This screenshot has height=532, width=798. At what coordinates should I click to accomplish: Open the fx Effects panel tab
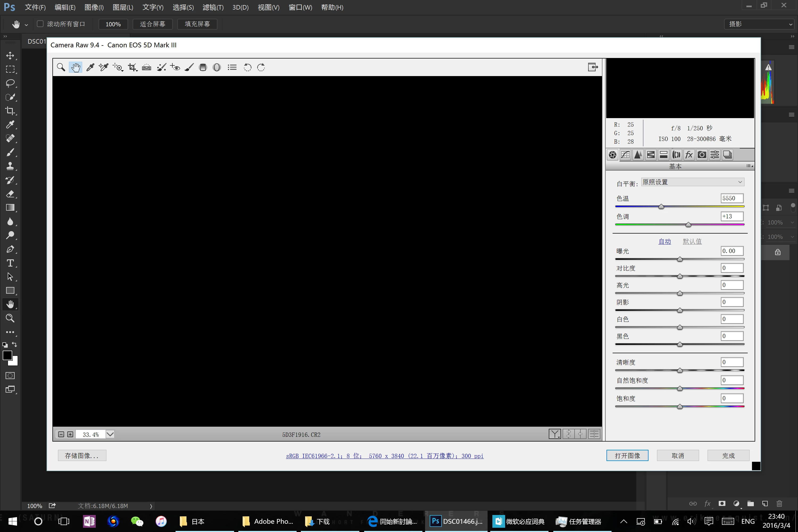click(689, 155)
